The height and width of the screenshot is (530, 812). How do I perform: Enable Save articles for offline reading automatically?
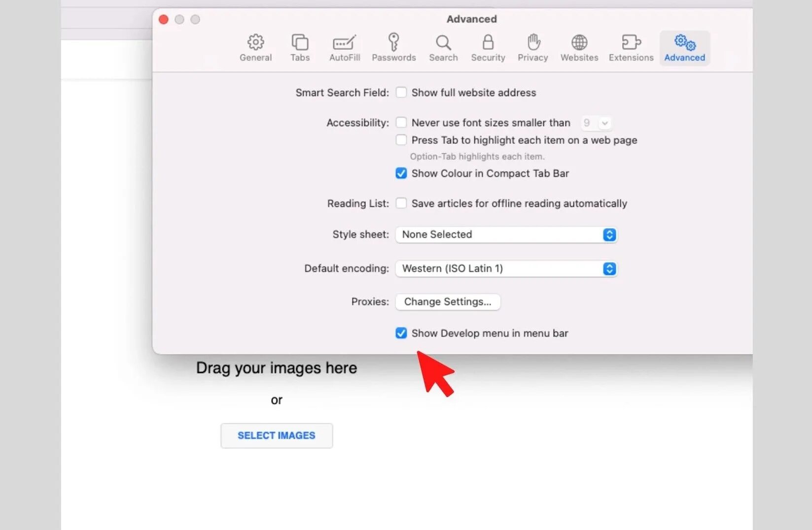click(401, 203)
